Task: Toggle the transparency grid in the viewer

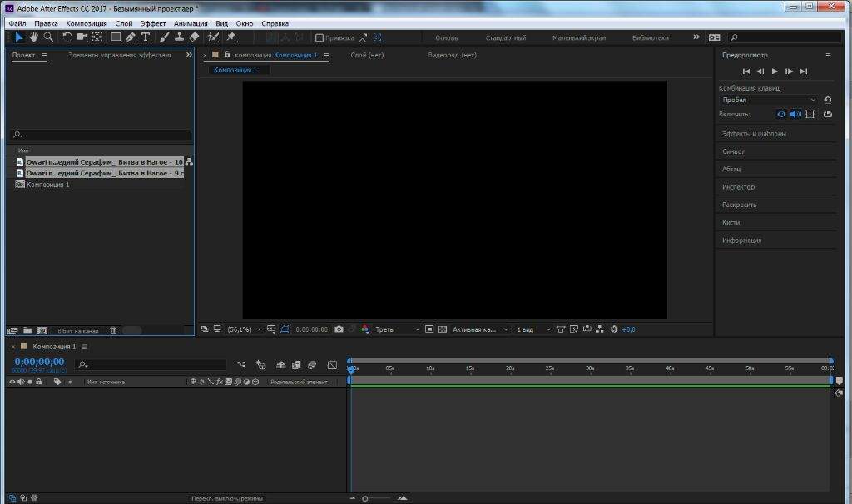Action: point(443,329)
